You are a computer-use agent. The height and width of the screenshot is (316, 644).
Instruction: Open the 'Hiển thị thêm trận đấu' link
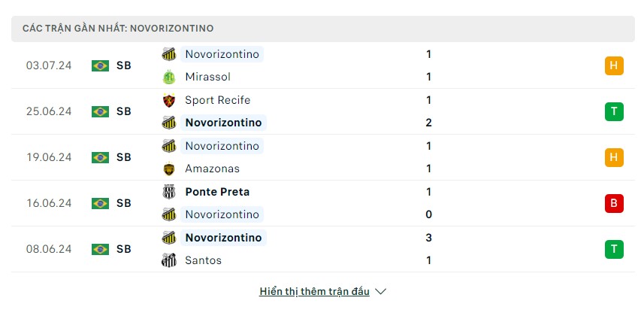(314, 292)
